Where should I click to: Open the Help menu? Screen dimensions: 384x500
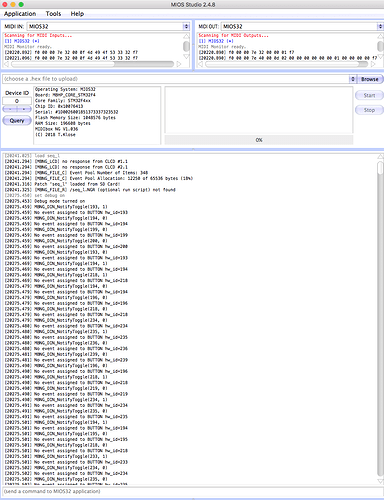[x=77, y=14]
